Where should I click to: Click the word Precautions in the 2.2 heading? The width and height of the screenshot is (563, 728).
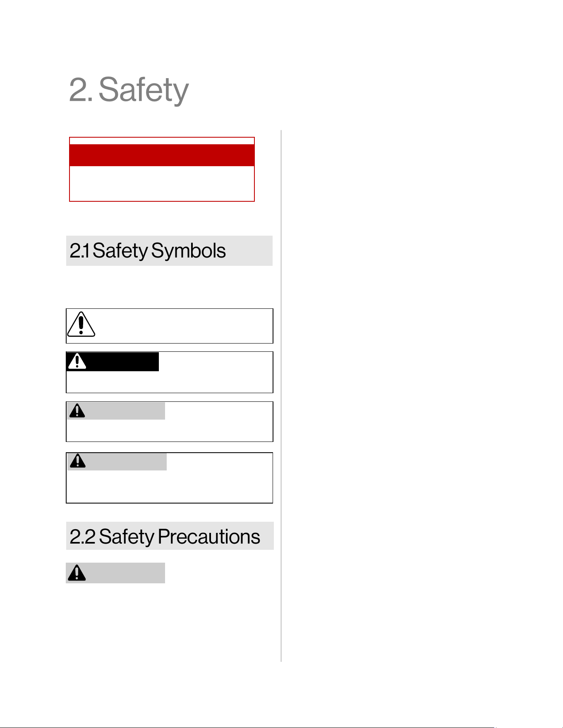tap(209, 537)
